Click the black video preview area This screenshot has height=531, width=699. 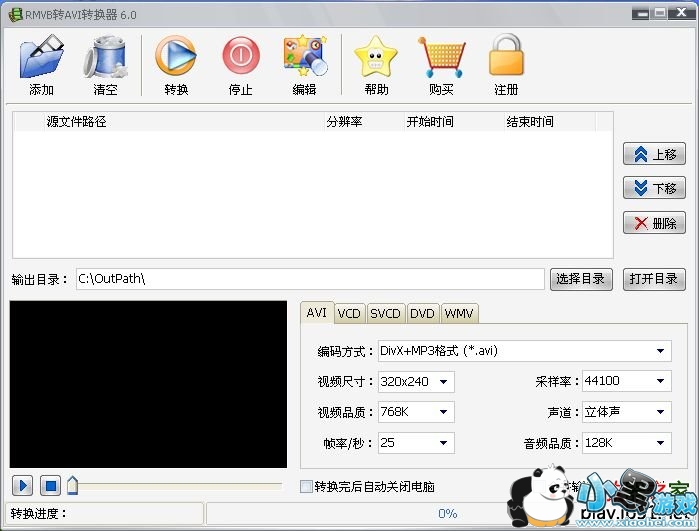pyautogui.click(x=148, y=384)
